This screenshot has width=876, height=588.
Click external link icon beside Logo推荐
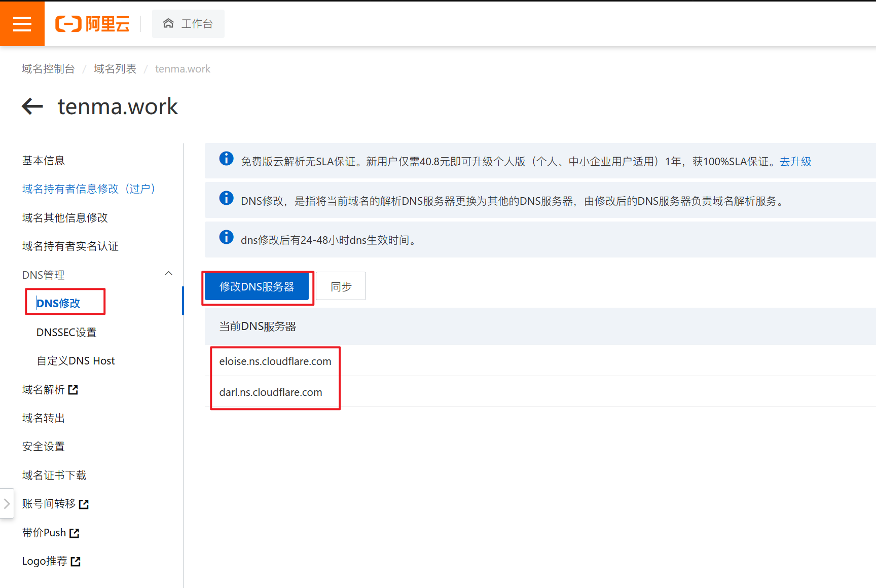pyautogui.click(x=76, y=562)
